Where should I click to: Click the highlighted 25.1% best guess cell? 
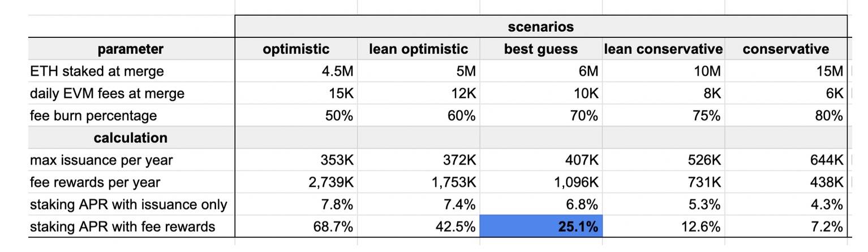pos(541,227)
